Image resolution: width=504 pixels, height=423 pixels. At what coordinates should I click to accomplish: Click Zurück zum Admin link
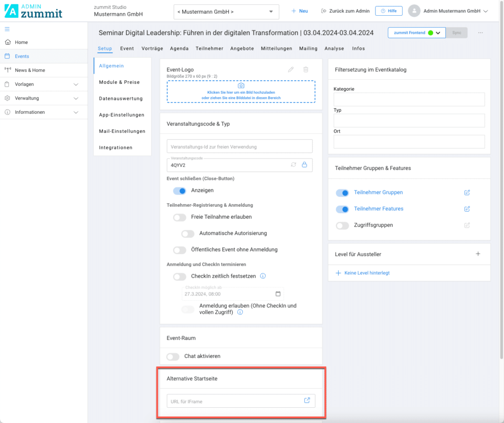pos(345,11)
